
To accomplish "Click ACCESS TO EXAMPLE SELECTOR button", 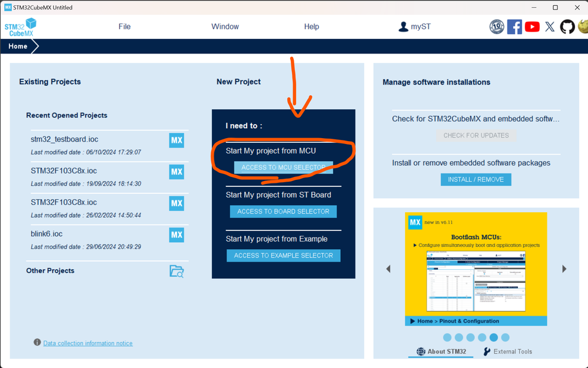I will point(284,255).
